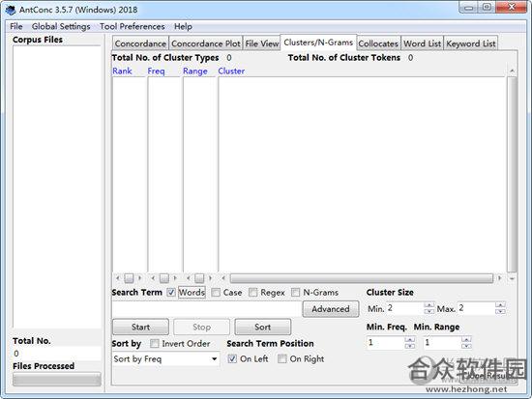Switch to the Collocates tab
The image size is (532, 399).
378,43
